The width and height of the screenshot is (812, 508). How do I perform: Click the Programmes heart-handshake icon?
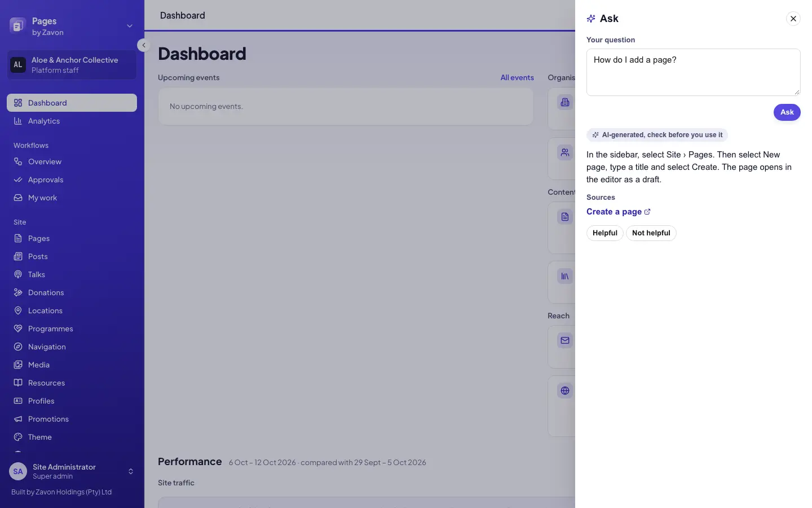[18, 329]
